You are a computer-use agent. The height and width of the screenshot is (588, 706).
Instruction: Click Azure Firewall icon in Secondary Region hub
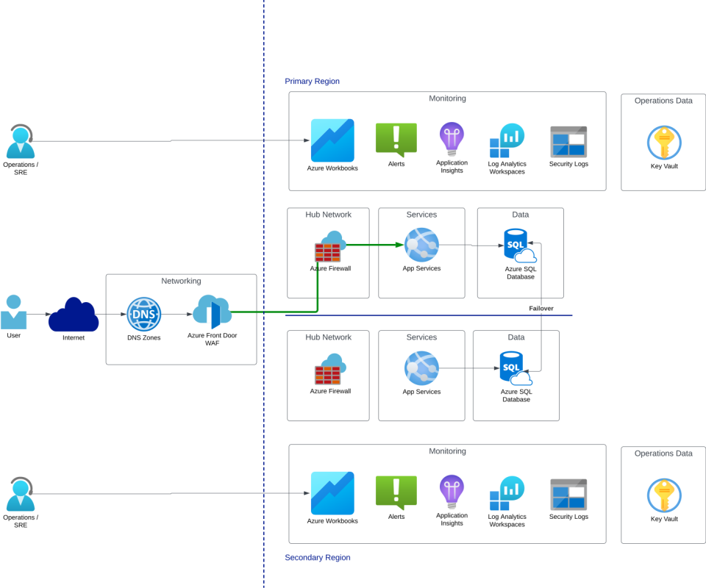point(330,369)
